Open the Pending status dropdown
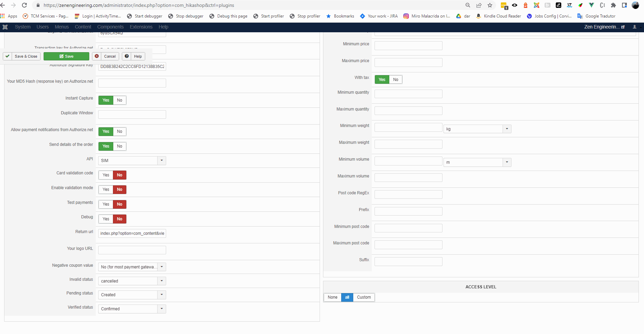This screenshot has height=334, width=644. [132, 295]
